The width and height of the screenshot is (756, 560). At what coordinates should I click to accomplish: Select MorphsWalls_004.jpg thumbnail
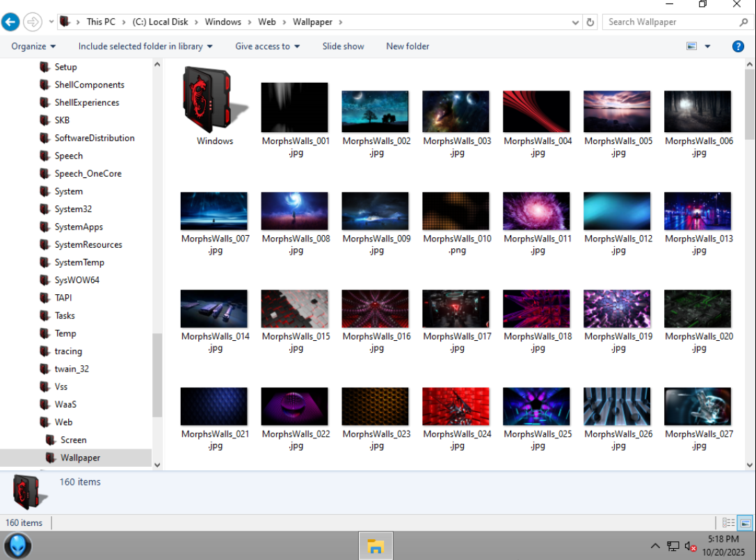(x=536, y=111)
